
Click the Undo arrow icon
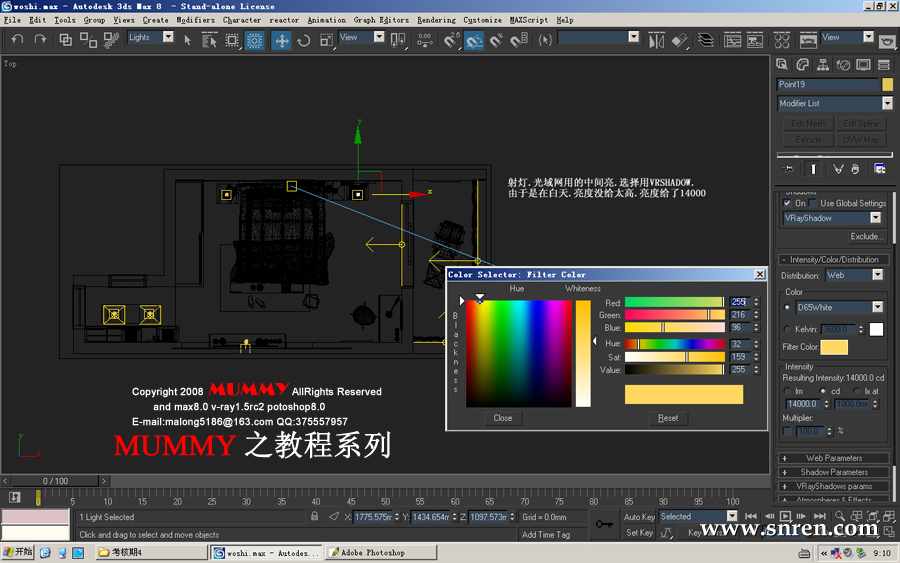pos(17,40)
